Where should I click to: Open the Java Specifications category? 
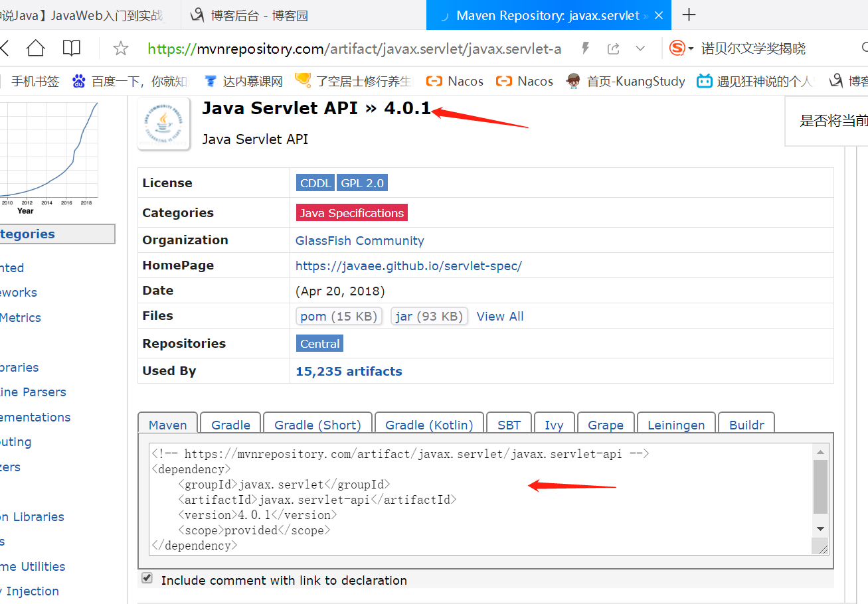(x=351, y=213)
